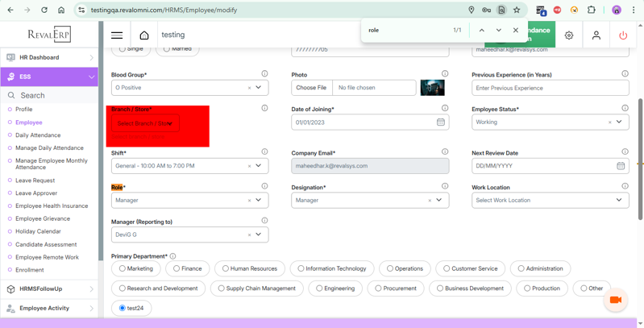Open Leave Request in sidebar
This screenshot has height=328, width=644.
point(35,181)
